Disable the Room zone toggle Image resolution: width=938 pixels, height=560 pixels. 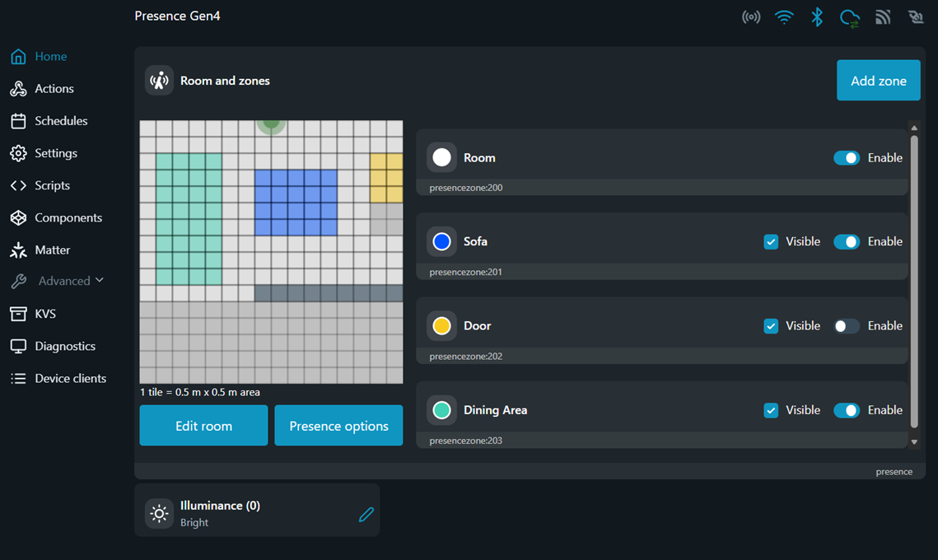pyautogui.click(x=847, y=158)
